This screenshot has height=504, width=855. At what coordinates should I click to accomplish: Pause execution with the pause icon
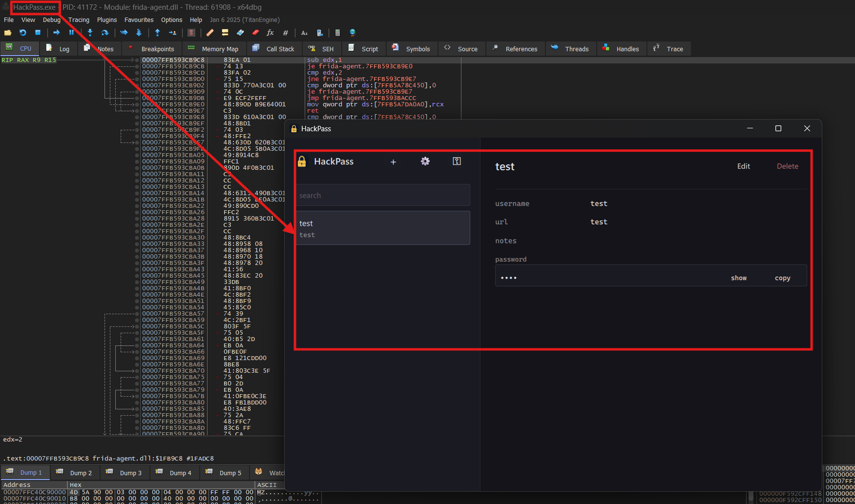71,33
